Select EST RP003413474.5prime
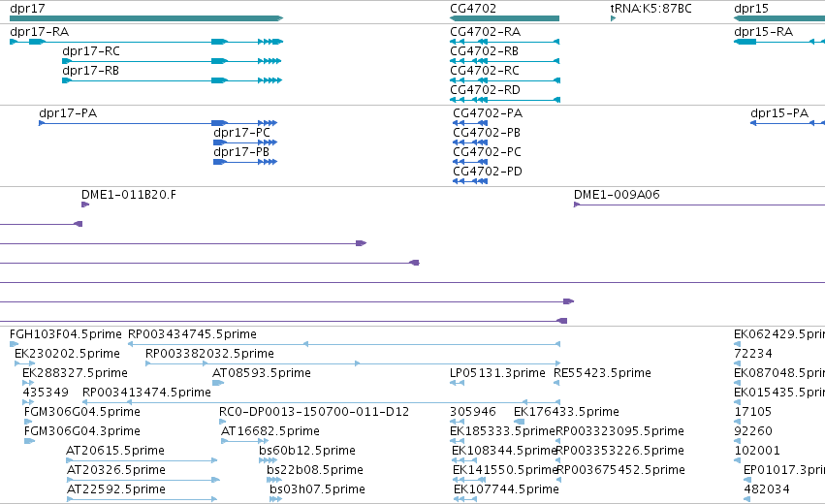Image resolution: width=825 pixels, height=504 pixels. pos(322,402)
